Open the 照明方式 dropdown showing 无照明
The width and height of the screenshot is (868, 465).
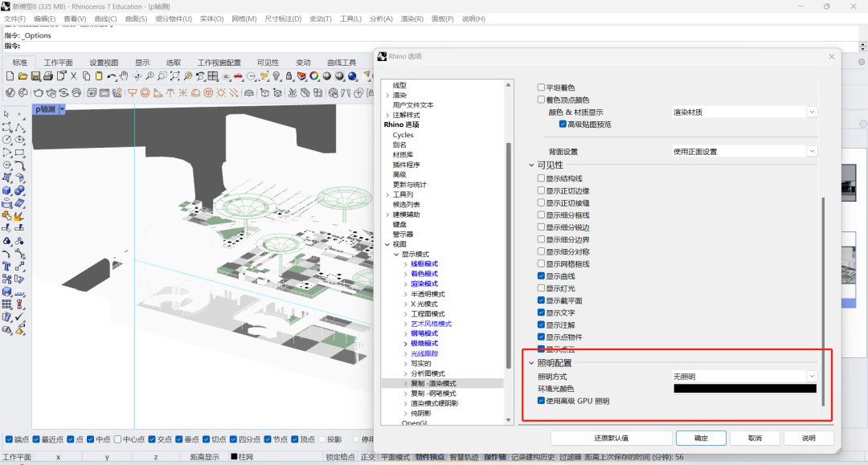click(744, 377)
